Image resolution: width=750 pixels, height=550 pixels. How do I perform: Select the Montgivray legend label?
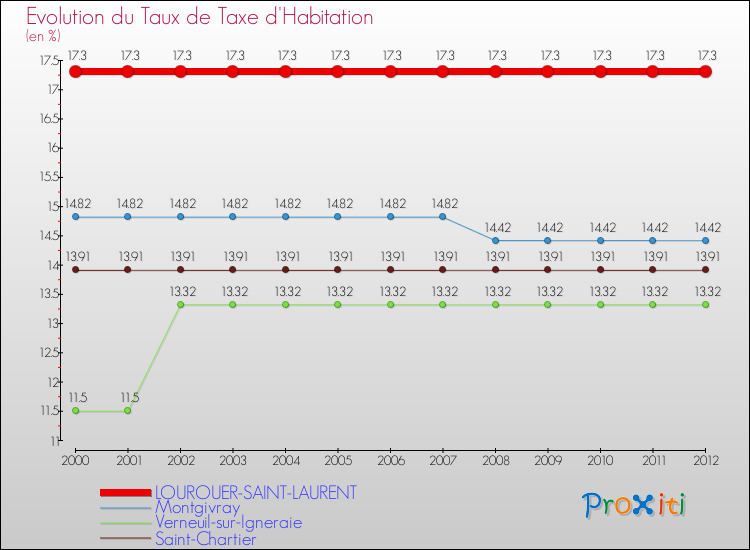(198, 507)
